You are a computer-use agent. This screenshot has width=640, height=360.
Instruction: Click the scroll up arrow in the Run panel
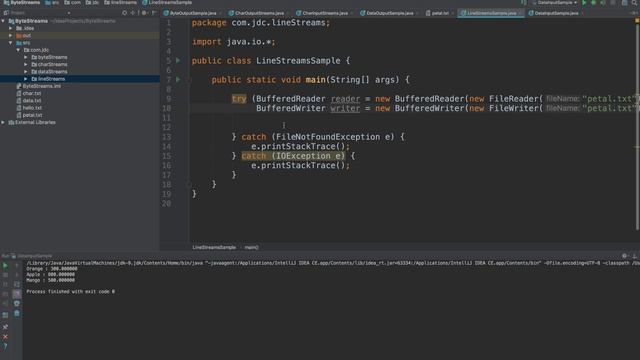(x=17, y=266)
